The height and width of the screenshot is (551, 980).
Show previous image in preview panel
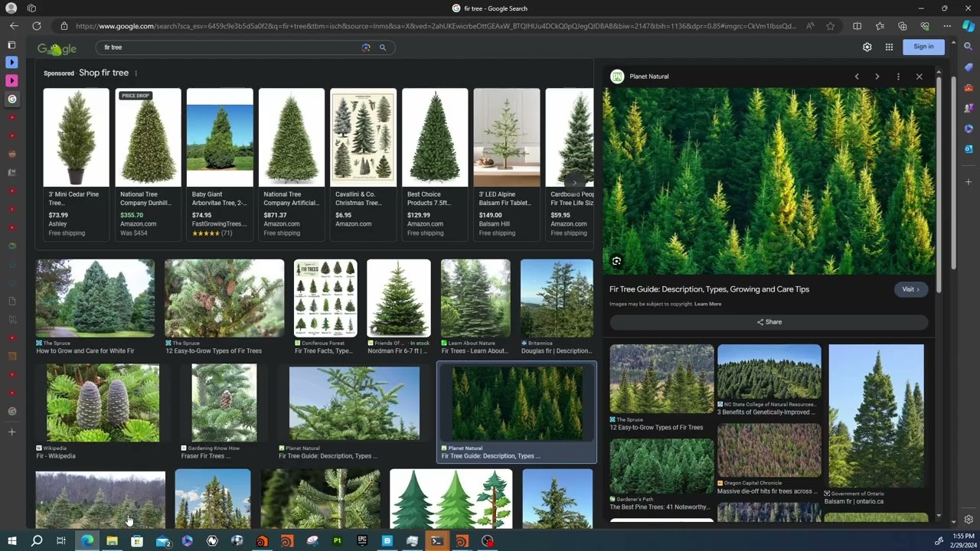[857, 77]
